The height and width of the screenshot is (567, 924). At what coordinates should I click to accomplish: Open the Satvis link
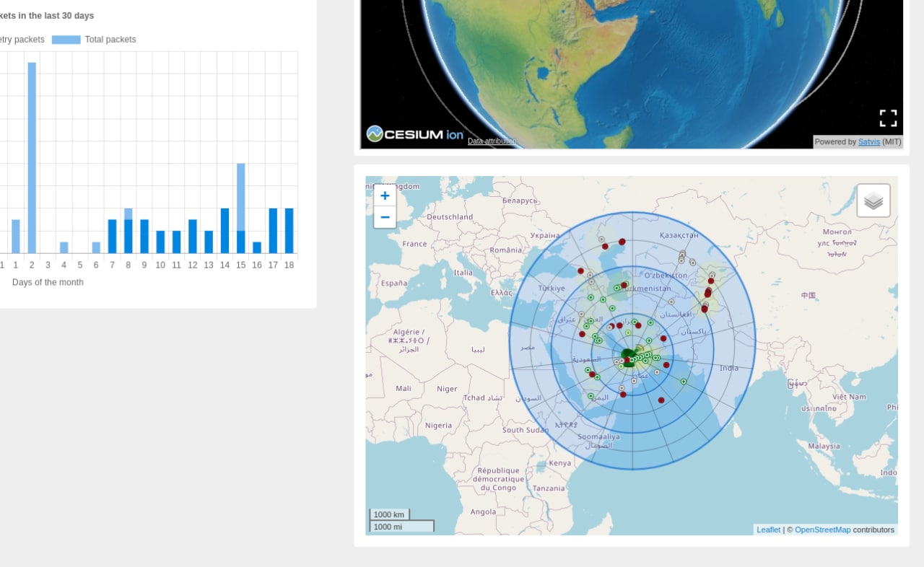(x=868, y=142)
